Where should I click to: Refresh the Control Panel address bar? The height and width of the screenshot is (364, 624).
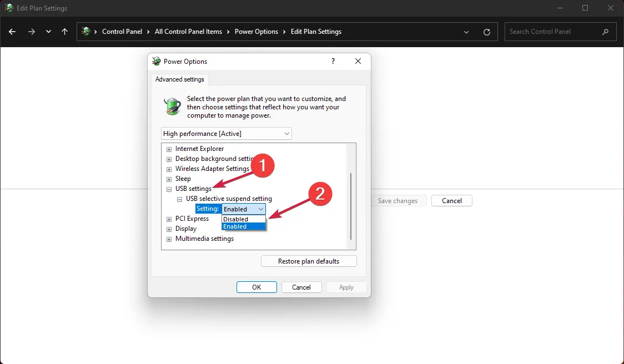point(487,32)
